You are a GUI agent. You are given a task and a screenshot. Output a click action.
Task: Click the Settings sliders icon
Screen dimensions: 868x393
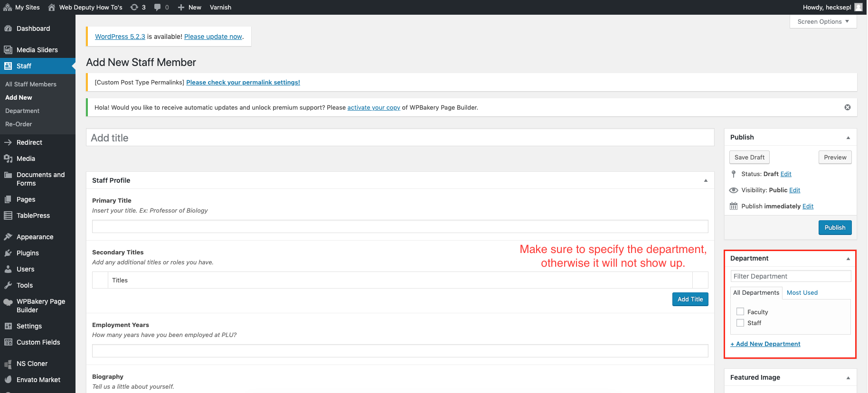click(x=8, y=326)
